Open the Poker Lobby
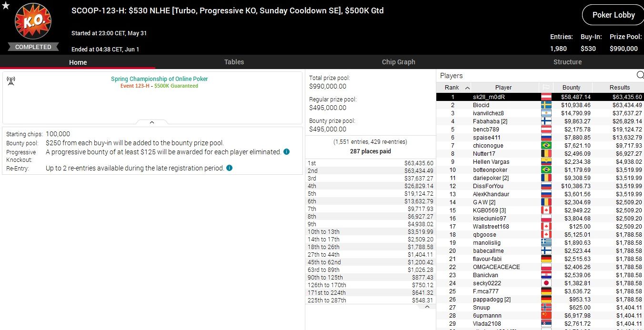Image resolution: width=644 pixels, height=330 pixels. pos(613,15)
